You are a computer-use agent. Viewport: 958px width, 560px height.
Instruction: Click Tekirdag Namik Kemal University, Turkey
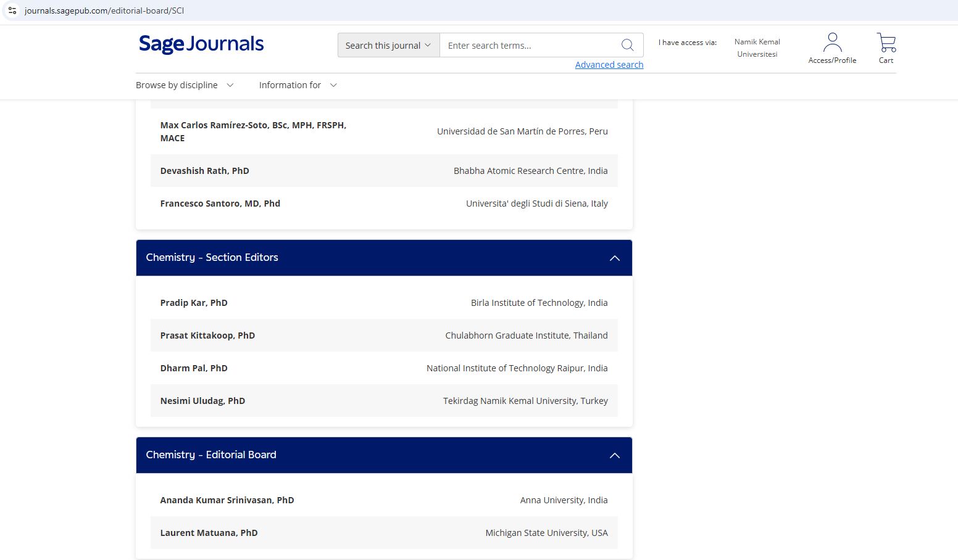(525, 401)
